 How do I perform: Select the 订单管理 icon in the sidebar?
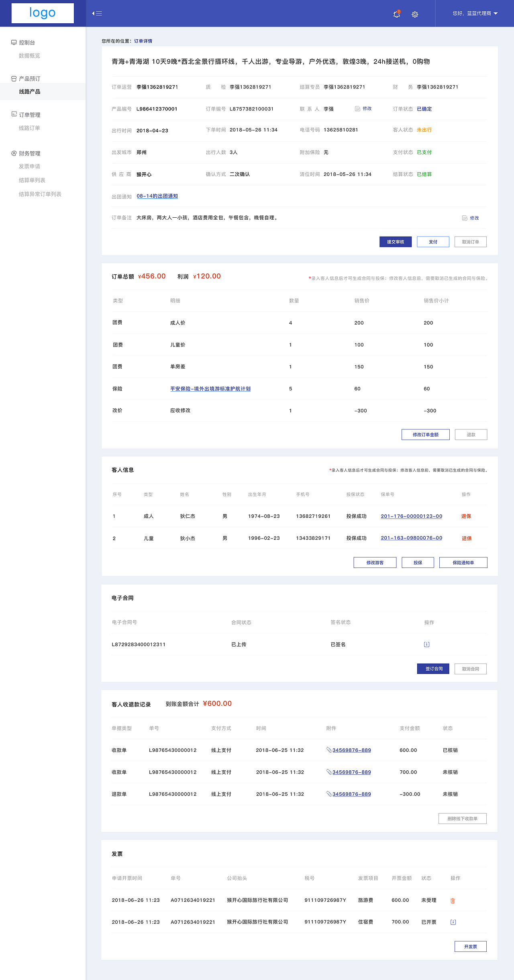pos(14,114)
